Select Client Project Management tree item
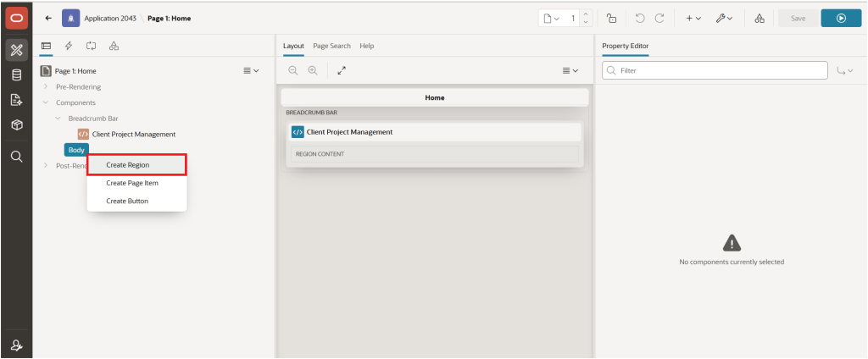Screen dimensions: 868x359 click(x=133, y=134)
